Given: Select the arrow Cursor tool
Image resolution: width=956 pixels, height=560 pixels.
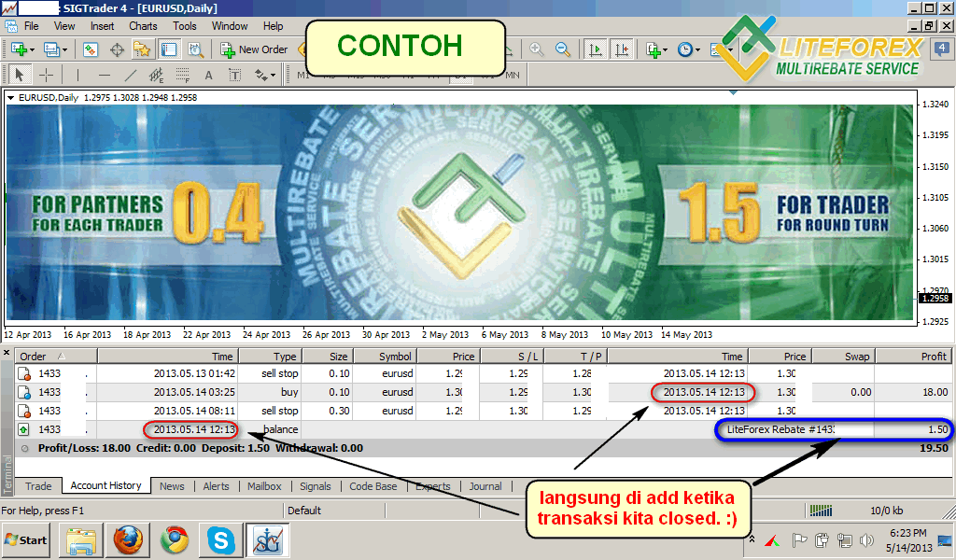Looking at the screenshot, I should tap(20, 75).
